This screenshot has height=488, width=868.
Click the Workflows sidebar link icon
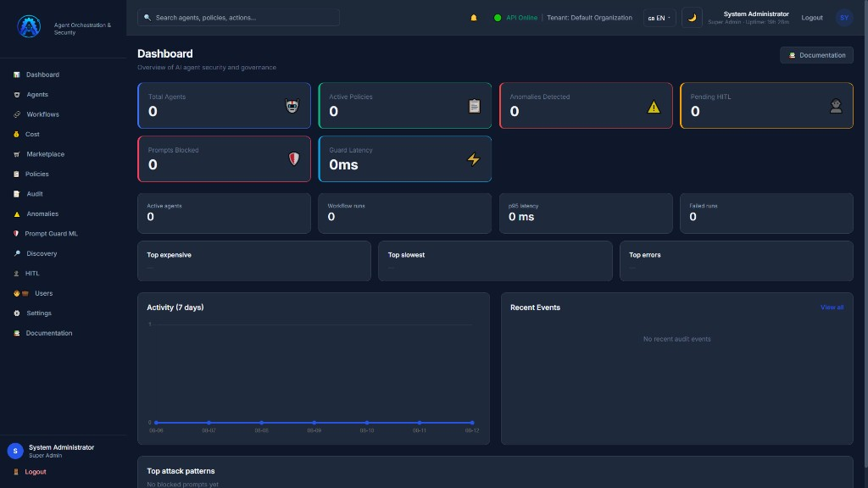[x=17, y=114]
